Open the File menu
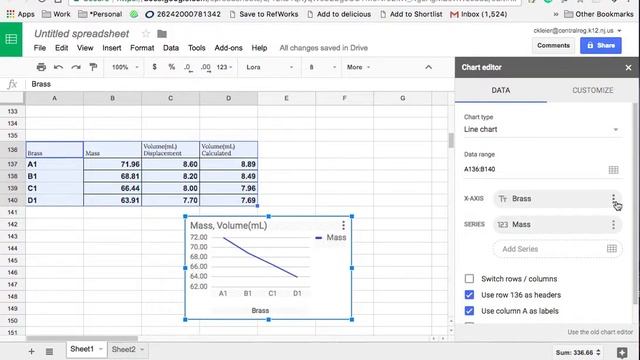640x360 pixels. coord(40,48)
